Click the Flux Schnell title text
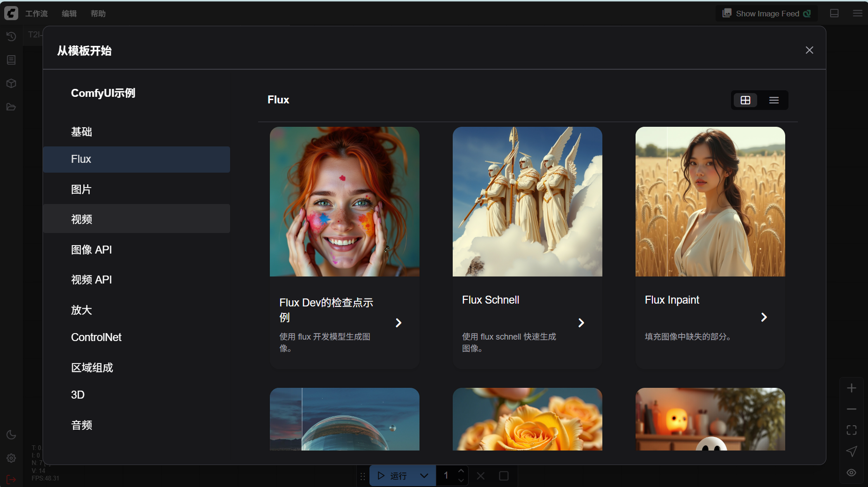This screenshot has height=487, width=868. 491,300
